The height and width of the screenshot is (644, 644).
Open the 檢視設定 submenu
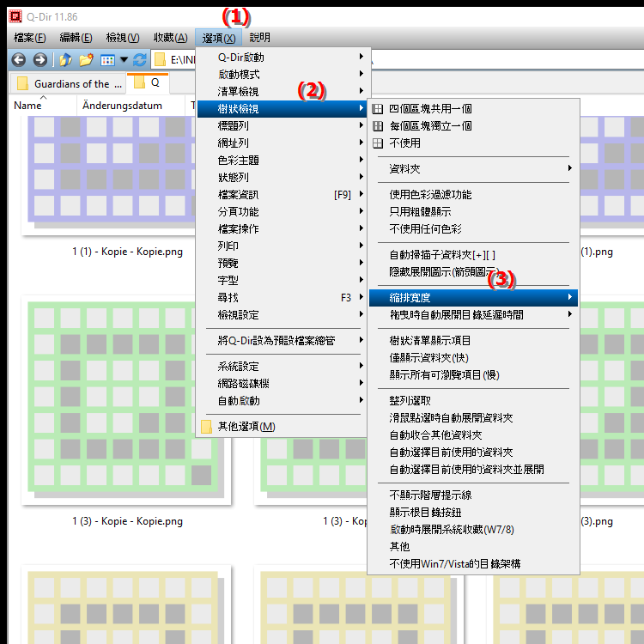point(283,315)
